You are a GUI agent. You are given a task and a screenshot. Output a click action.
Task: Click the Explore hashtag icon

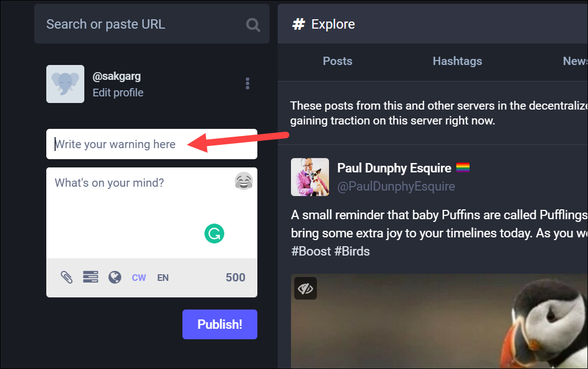[299, 24]
